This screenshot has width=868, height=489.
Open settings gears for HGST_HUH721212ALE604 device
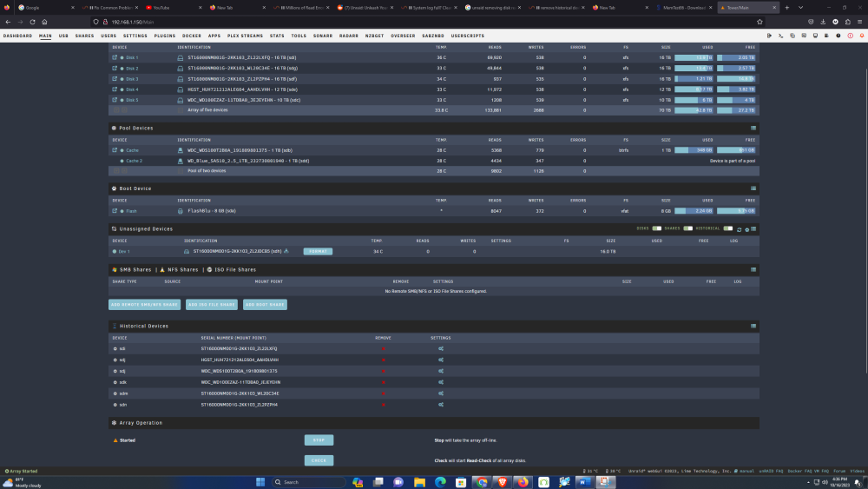pyautogui.click(x=441, y=360)
